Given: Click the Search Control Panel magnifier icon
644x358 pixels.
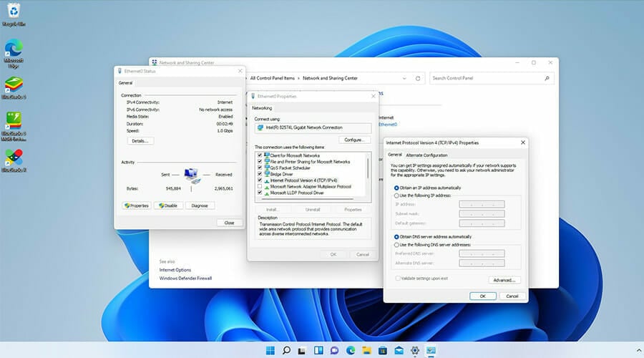Looking at the screenshot, I should click(547, 78).
